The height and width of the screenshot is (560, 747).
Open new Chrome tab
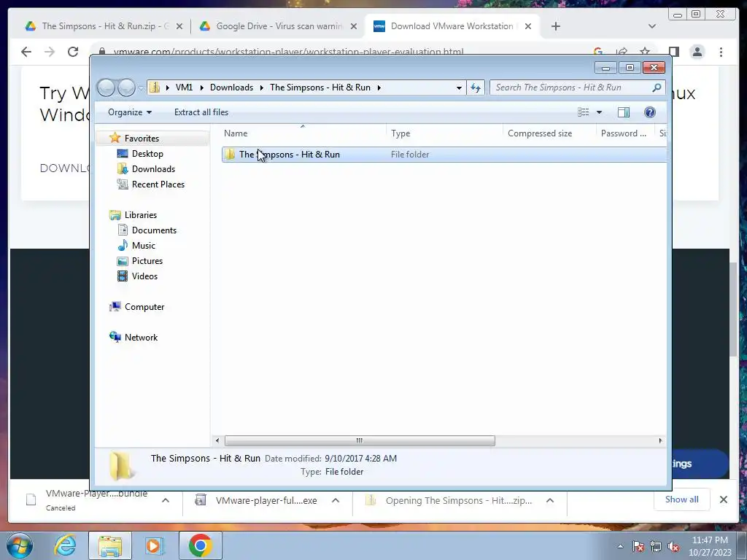coord(555,26)
